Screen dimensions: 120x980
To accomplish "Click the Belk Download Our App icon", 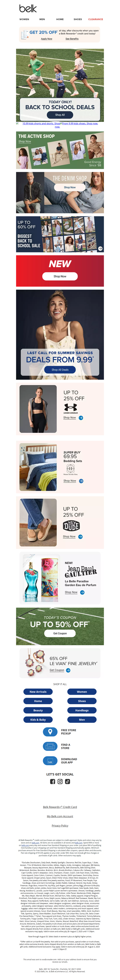I will [50, 761].
